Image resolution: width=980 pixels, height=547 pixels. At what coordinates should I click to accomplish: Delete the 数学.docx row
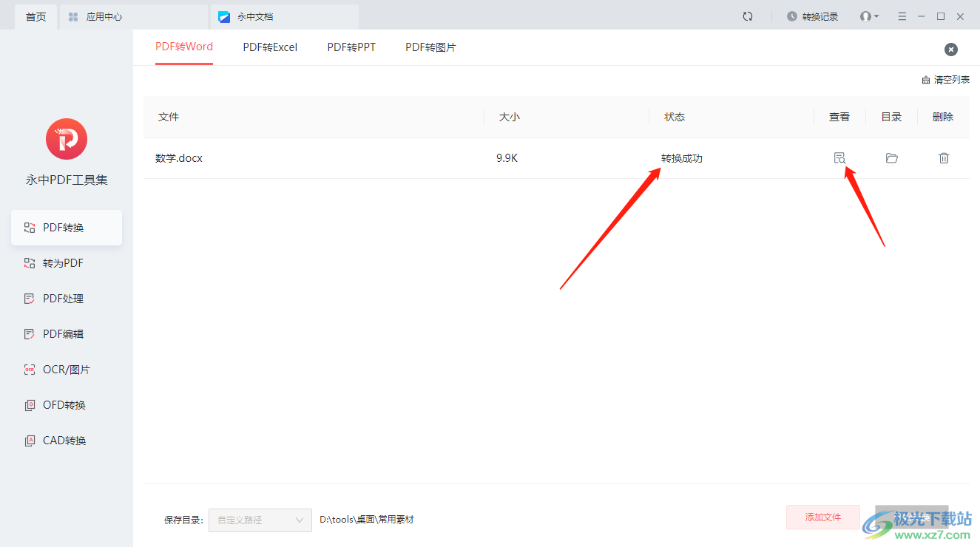click(x=944, y=158)
